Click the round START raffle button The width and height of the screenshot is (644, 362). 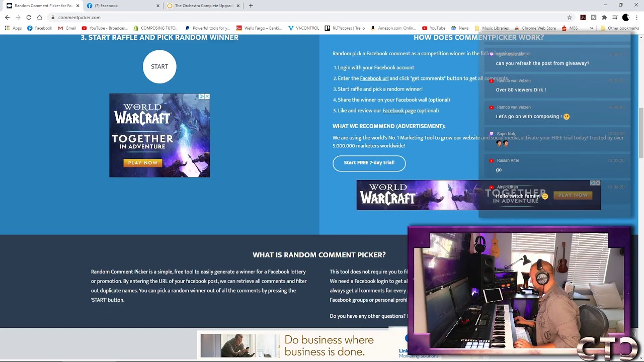coord(159,66)
